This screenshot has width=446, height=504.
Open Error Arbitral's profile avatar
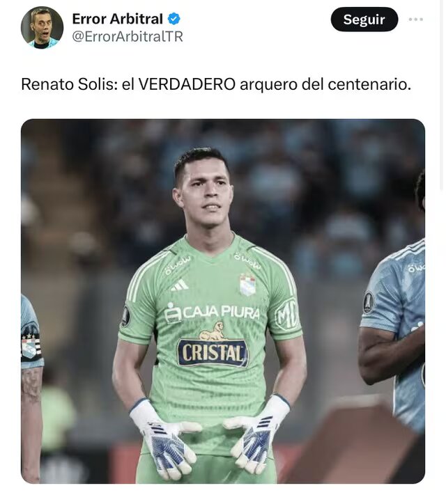[x=42, y=28]
